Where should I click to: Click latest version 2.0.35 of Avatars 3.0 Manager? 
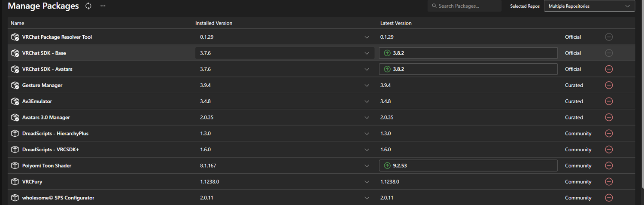[387, 117]
